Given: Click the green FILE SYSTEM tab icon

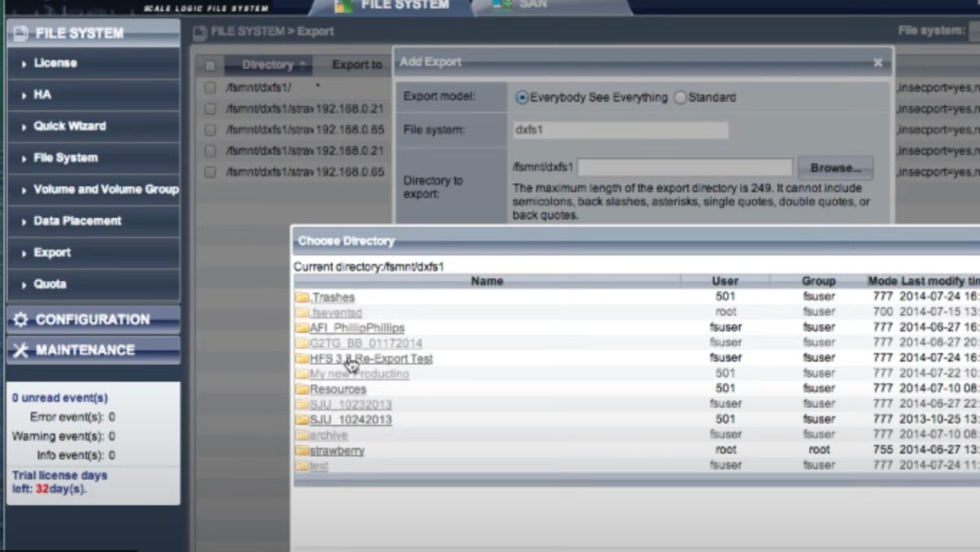Looking at the screenshot, I should (x=342, y=5).
